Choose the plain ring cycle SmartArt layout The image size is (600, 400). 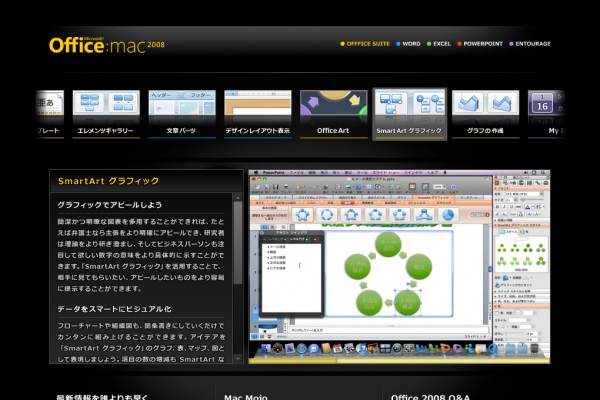coord(326,215)
